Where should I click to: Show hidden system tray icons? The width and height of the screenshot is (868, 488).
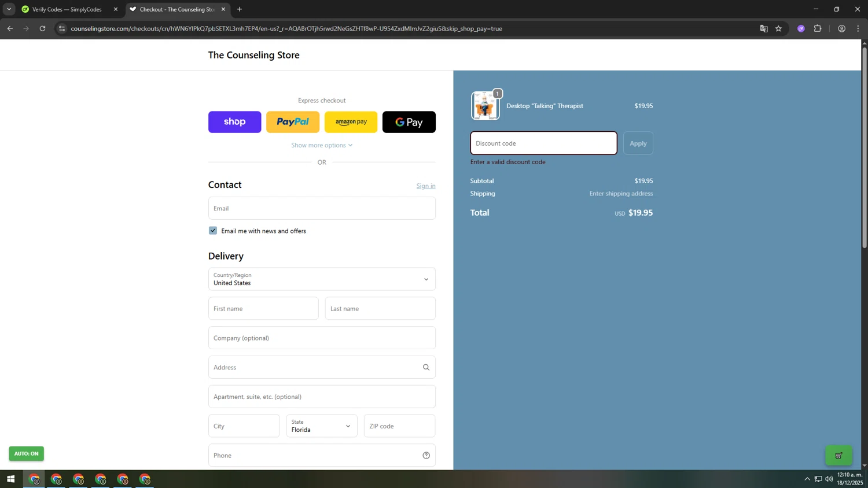point(807,479)
